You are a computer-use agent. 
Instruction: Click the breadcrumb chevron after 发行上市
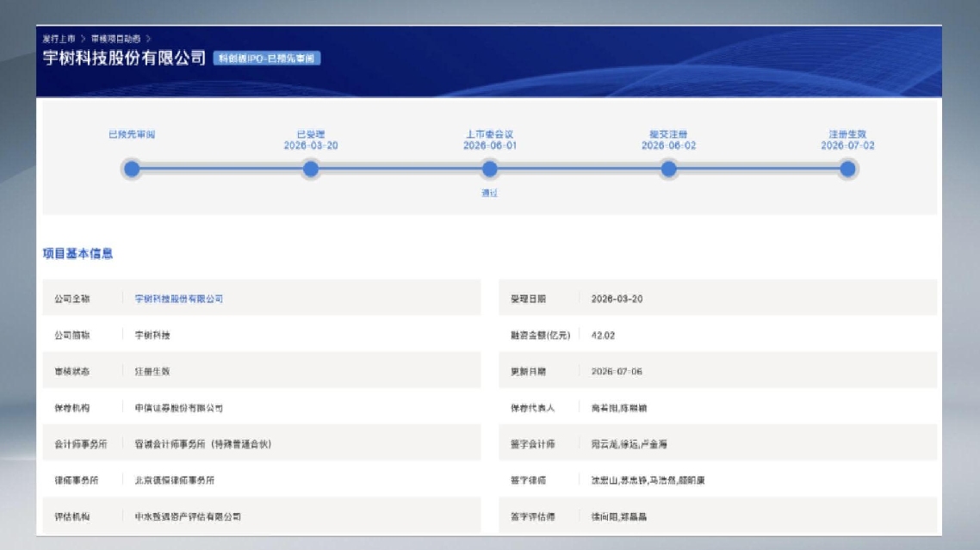[84, 39]
